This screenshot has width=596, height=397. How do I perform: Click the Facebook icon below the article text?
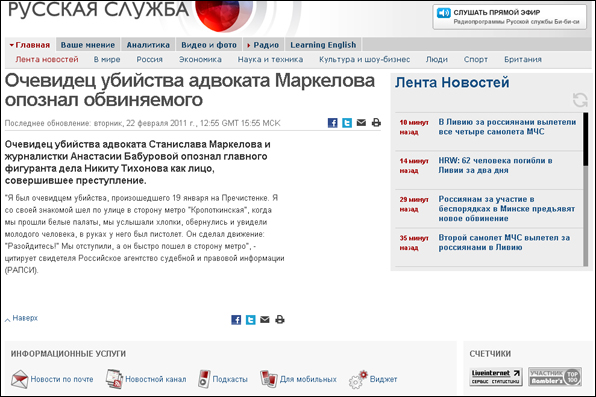coord(236,320)
